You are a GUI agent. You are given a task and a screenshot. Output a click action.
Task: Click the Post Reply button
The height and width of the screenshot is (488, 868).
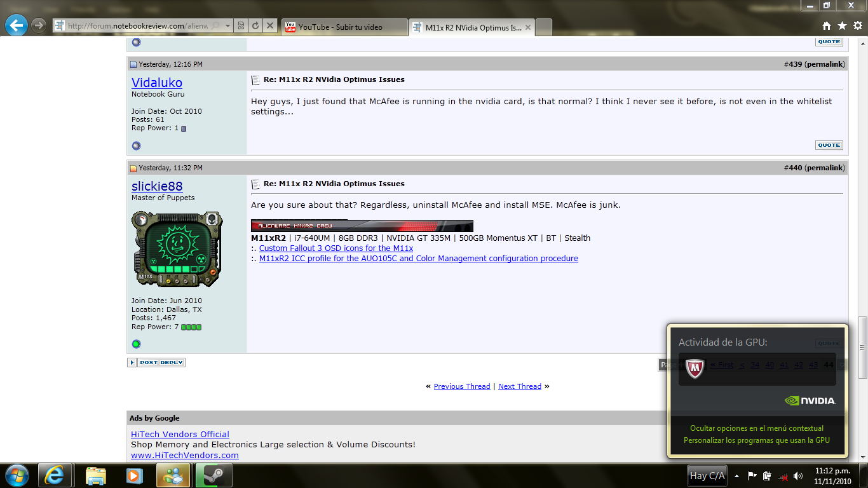(161, 362)
